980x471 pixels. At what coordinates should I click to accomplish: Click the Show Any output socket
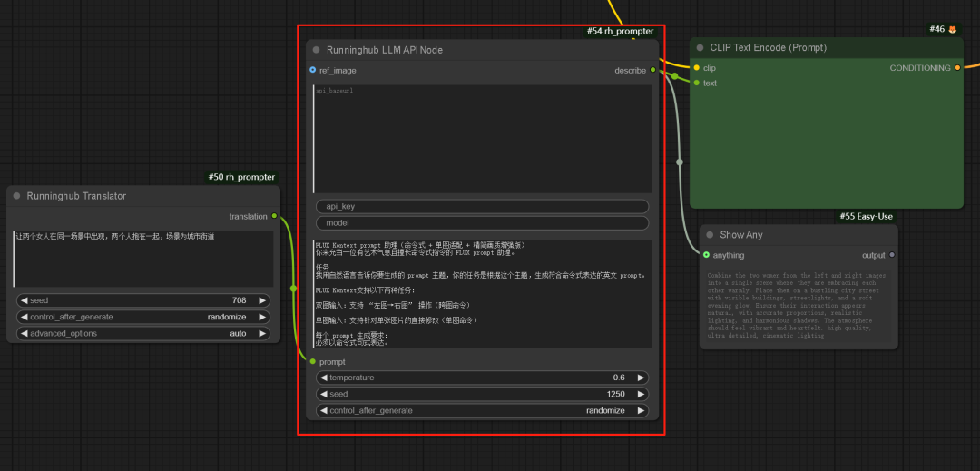(892, 255)
